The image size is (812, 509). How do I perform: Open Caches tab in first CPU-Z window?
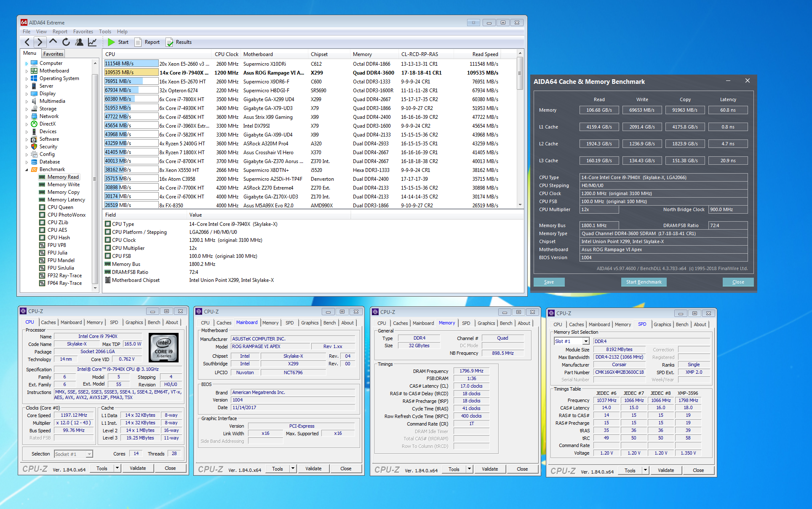tap(48, 322)
